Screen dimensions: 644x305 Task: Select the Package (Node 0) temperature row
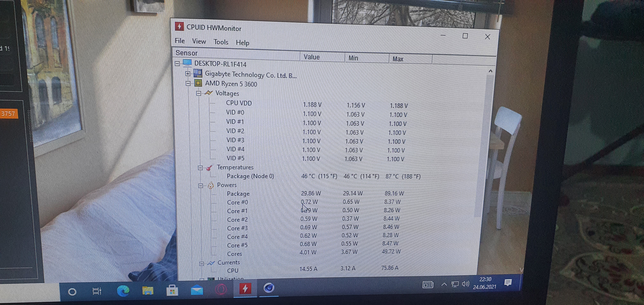coord(250,176)
